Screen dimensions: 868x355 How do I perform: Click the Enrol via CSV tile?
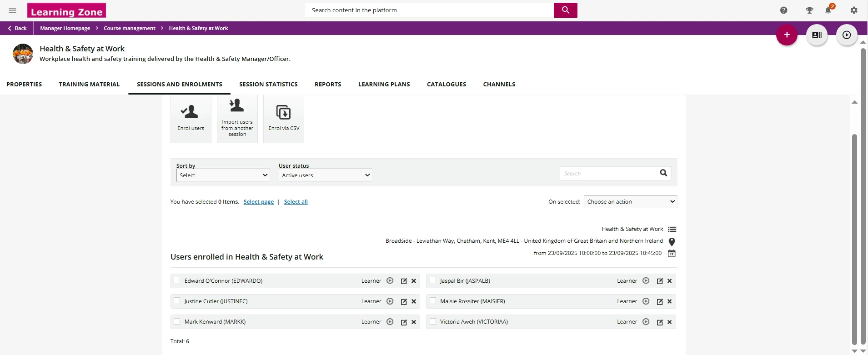tap(284, 119)
